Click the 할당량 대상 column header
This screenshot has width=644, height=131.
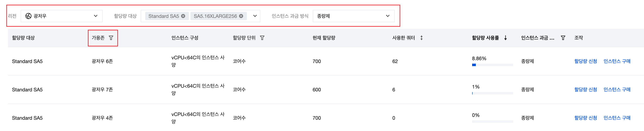[23, 38]
